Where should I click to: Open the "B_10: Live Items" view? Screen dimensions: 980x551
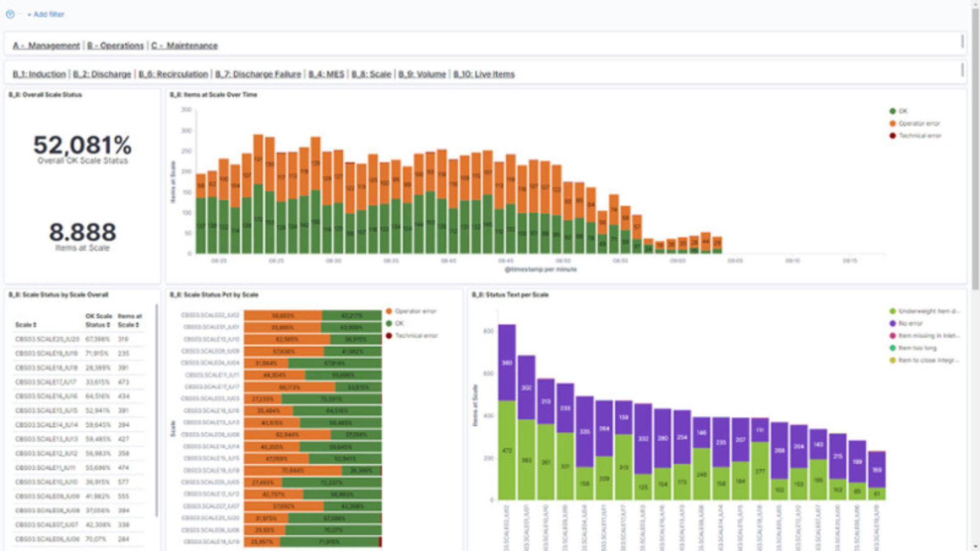click(484, 74)
